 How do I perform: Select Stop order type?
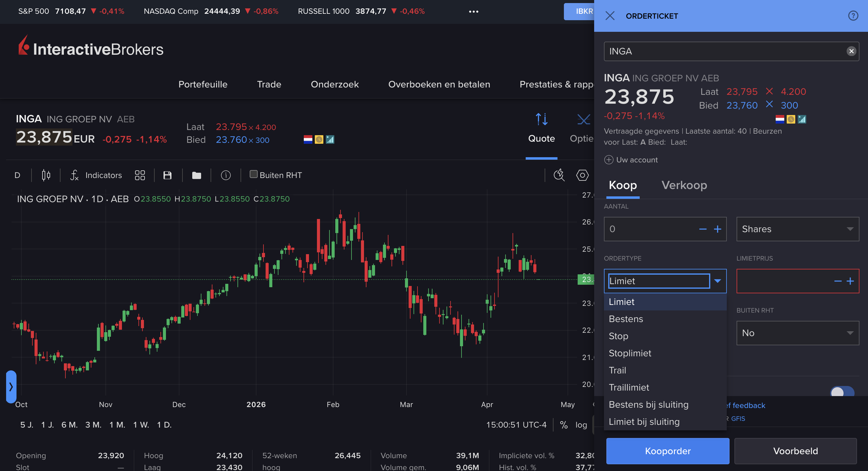(x=665, y=336)
